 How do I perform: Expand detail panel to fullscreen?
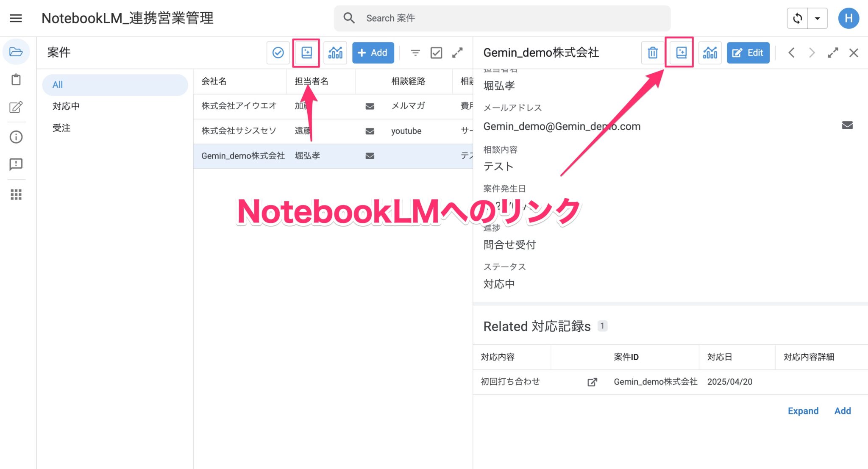[833, 53]
